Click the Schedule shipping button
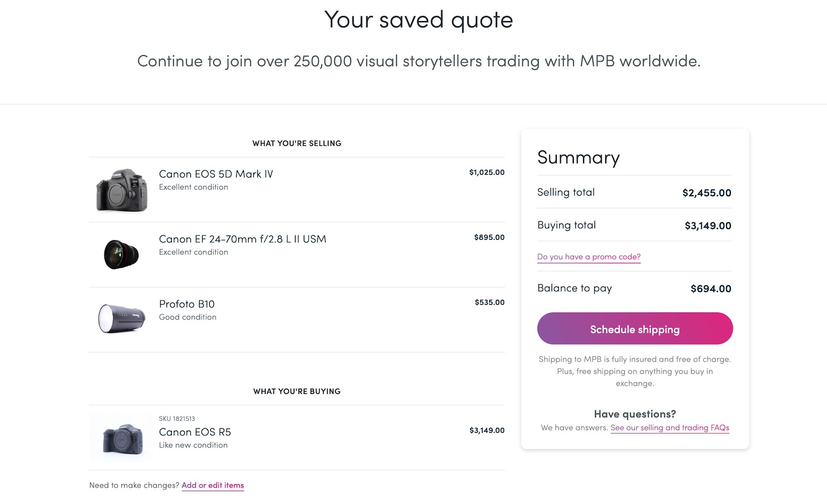The width and height of the screenshot is (827, 504). tap(635, 328)
